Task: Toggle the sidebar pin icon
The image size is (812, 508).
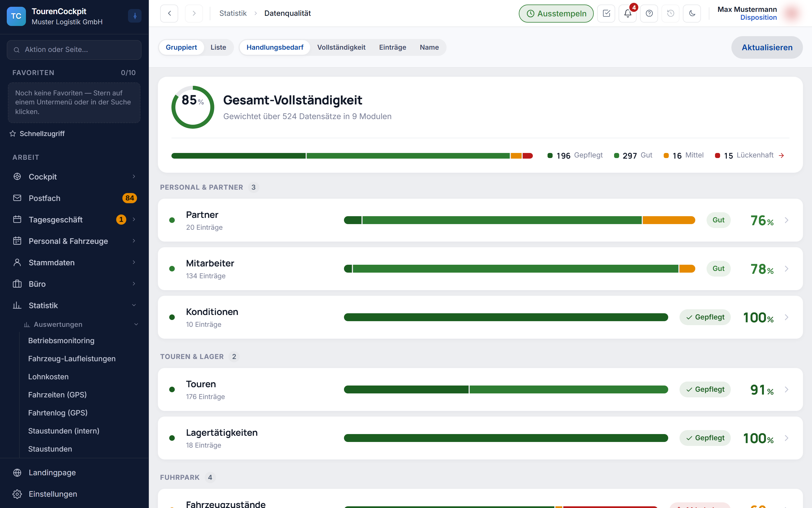Action: tap(135, 16)
